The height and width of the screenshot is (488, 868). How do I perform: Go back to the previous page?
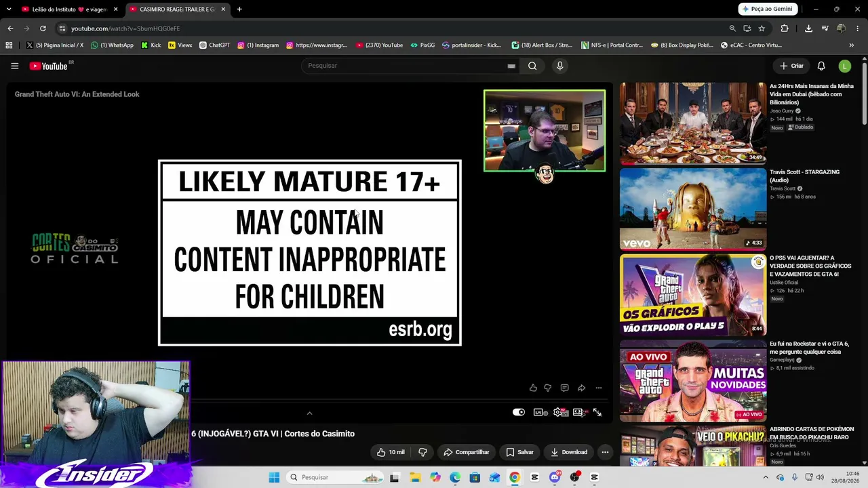tap(10, 28)
